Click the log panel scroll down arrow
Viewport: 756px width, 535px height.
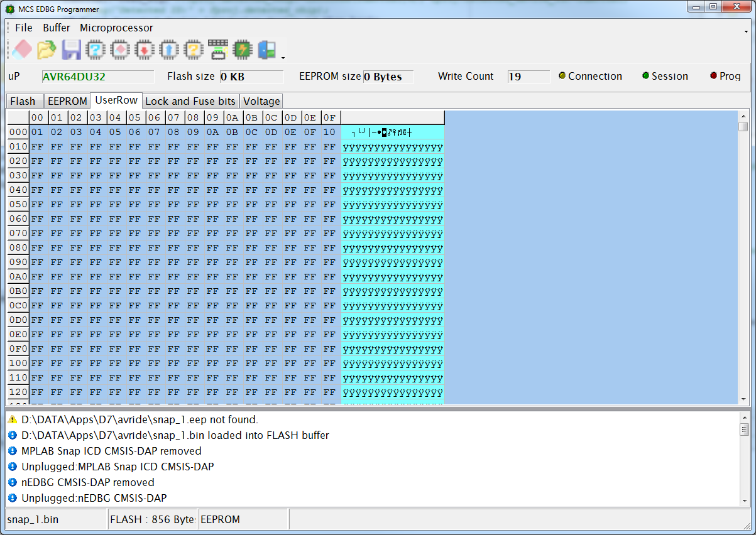point(744,500)
